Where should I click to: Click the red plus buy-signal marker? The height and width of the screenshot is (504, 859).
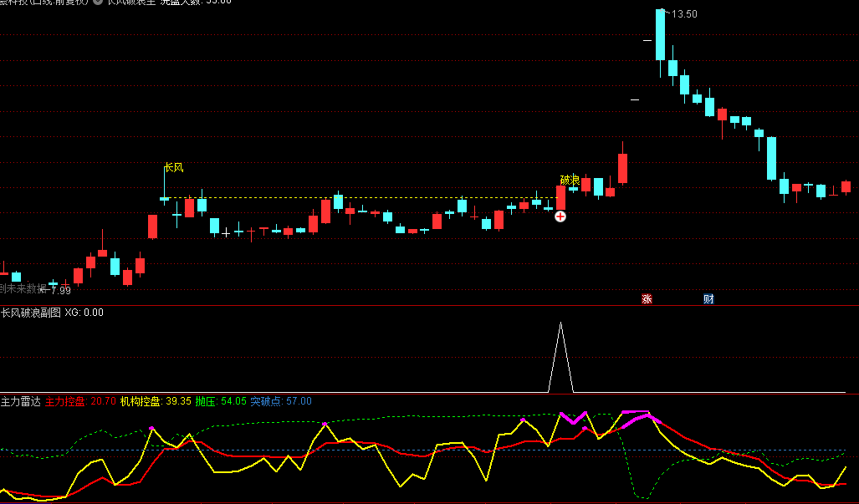coord(560,216)
